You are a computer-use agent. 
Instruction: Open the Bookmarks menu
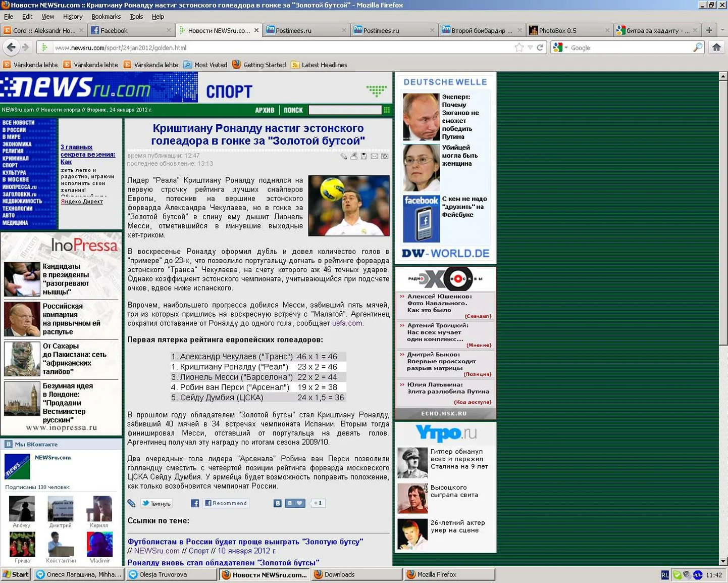[x=106, y=16]
